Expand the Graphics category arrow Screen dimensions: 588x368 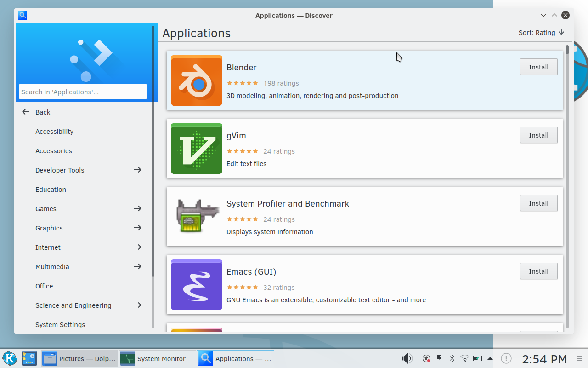click(137, 228)
